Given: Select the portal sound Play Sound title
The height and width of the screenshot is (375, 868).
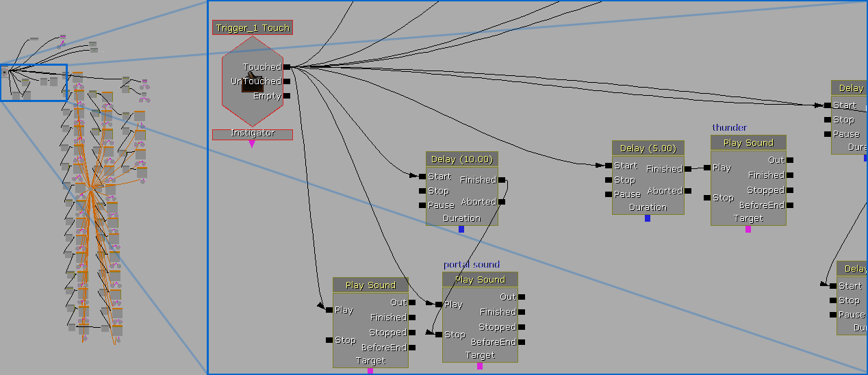Looking at the screenshot, I should coord(480,280).
